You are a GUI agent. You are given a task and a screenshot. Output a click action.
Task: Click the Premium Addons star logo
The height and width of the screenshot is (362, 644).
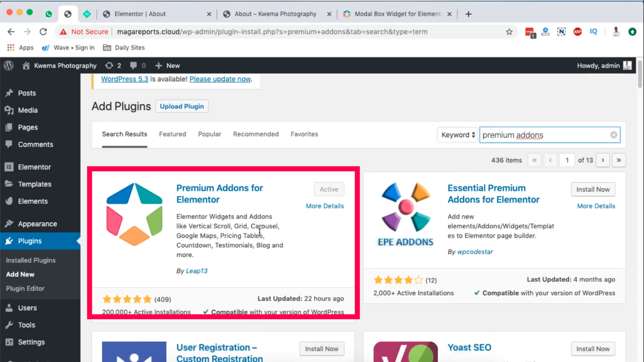134,214
